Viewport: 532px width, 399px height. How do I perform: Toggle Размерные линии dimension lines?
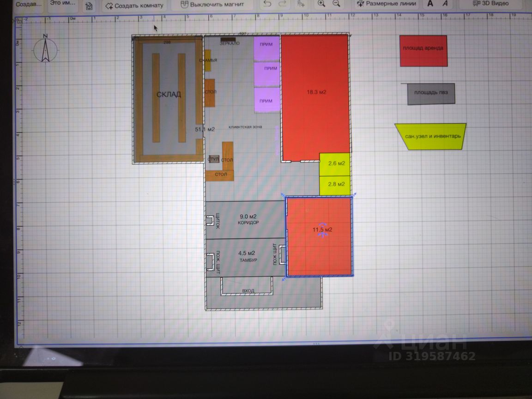[386, 4]
